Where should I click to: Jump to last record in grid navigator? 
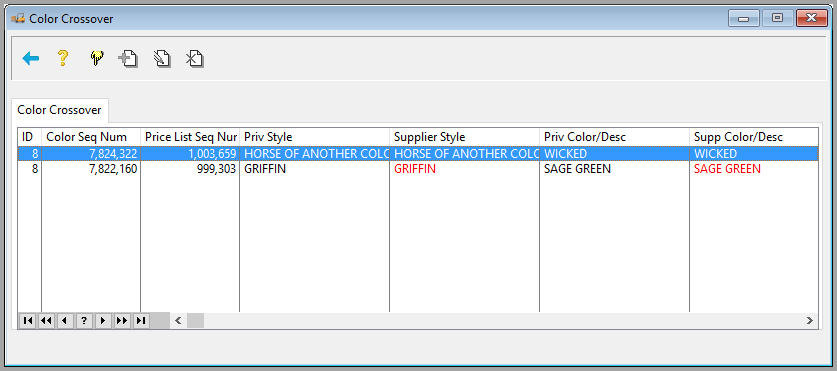(x=141, y=320)
